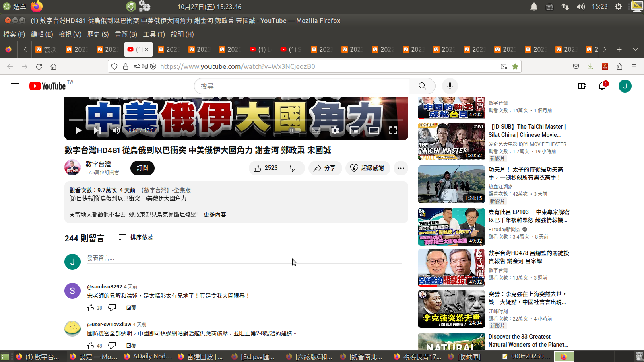The image size is (644, 362).
Task: Like @samhsu8292's comment
Action: [90, 308]
